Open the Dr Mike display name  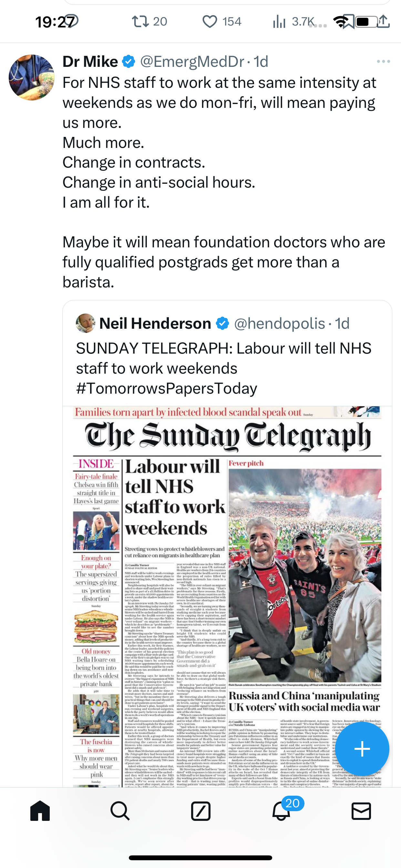point(90,61)
